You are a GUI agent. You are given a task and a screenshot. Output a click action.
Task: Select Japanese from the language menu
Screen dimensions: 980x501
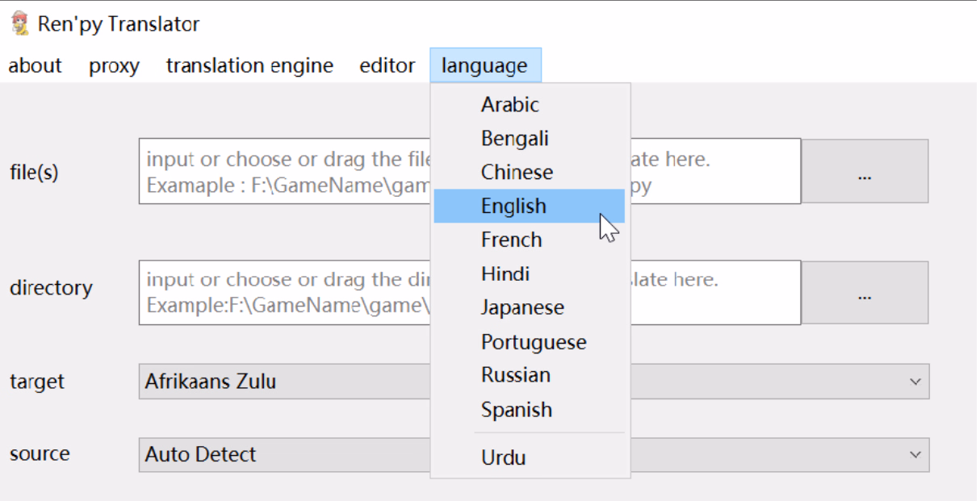click(522, 308)
